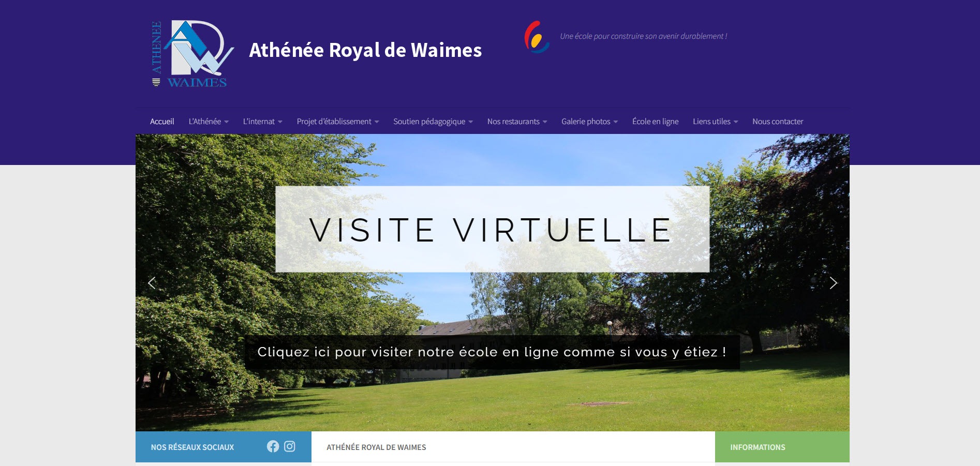
Task: Go to the Accueil menu item
Action: pos(162,122)
